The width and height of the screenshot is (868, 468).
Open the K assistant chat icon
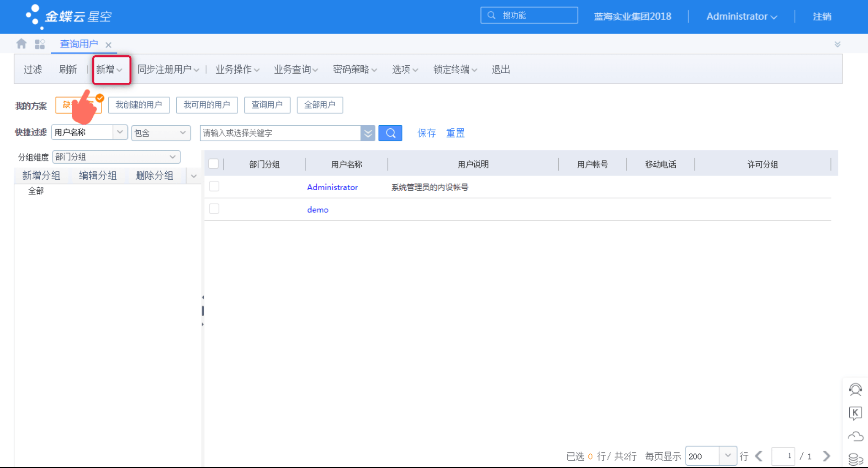coord(855,414)
